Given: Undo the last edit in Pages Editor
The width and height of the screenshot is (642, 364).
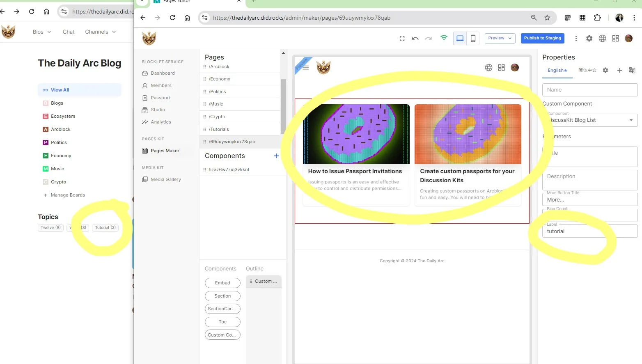Looking at the screenshot, I should click(x=415, y=39).
